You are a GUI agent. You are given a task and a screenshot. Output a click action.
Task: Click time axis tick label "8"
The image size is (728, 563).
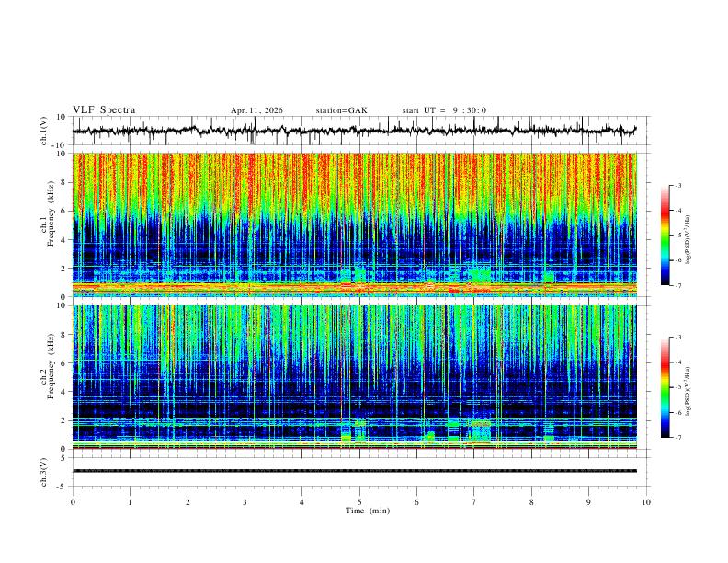point(531,502)
